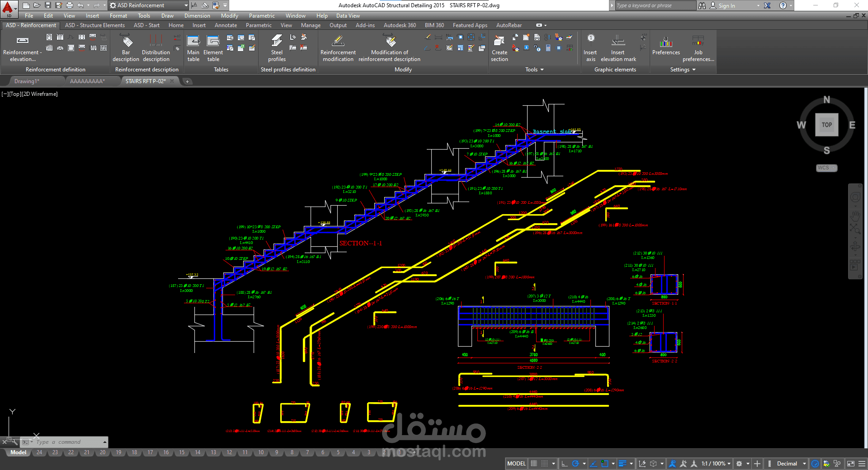Click the Type a command input field
This screenshot has height=470, width=868.
tap(67, 442)
